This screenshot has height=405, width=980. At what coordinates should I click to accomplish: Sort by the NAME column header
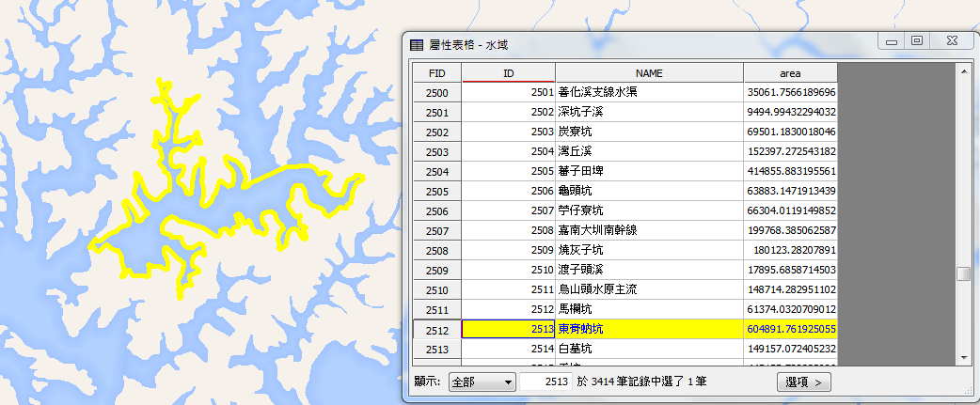coord(649,72)
